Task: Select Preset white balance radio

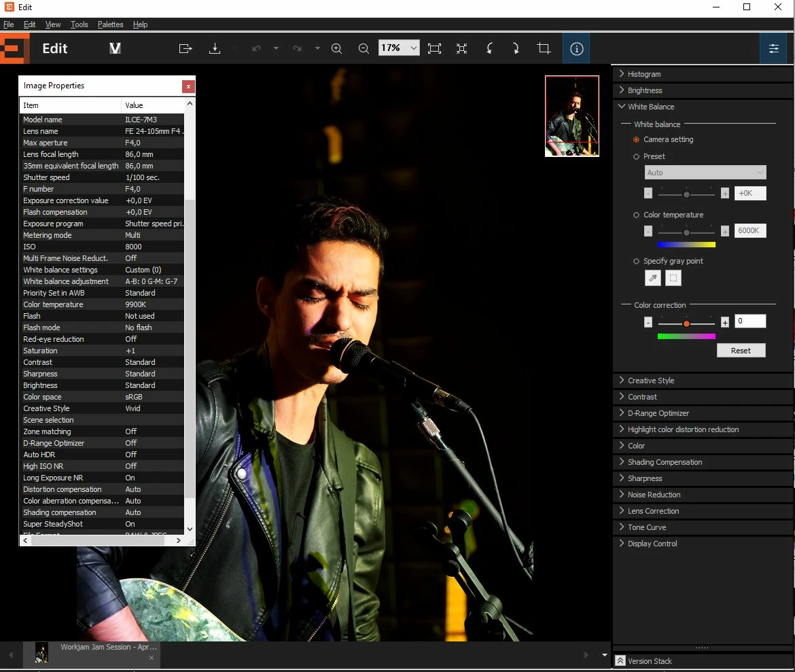Action: tap(636, 157)
